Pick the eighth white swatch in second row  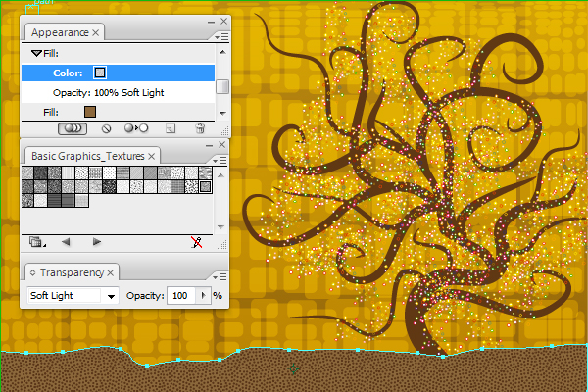[123, 186]
